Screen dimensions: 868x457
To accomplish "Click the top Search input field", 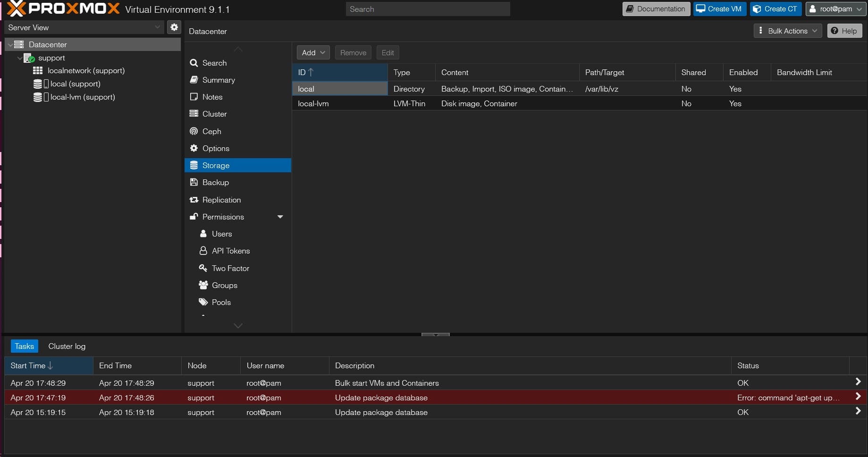I will 428,9.
